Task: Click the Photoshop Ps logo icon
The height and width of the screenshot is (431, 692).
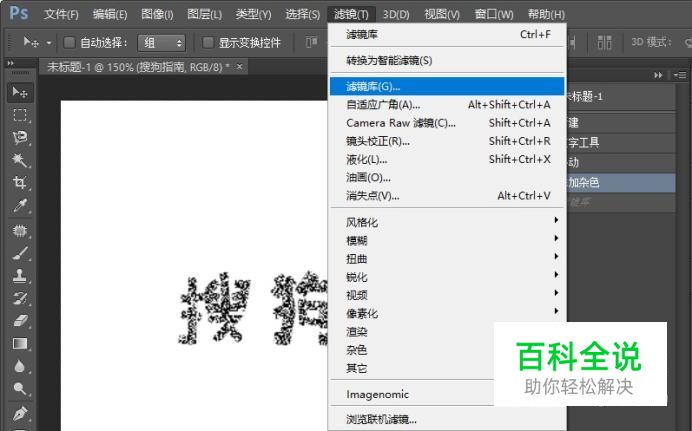Action: (x=19, y=13)
